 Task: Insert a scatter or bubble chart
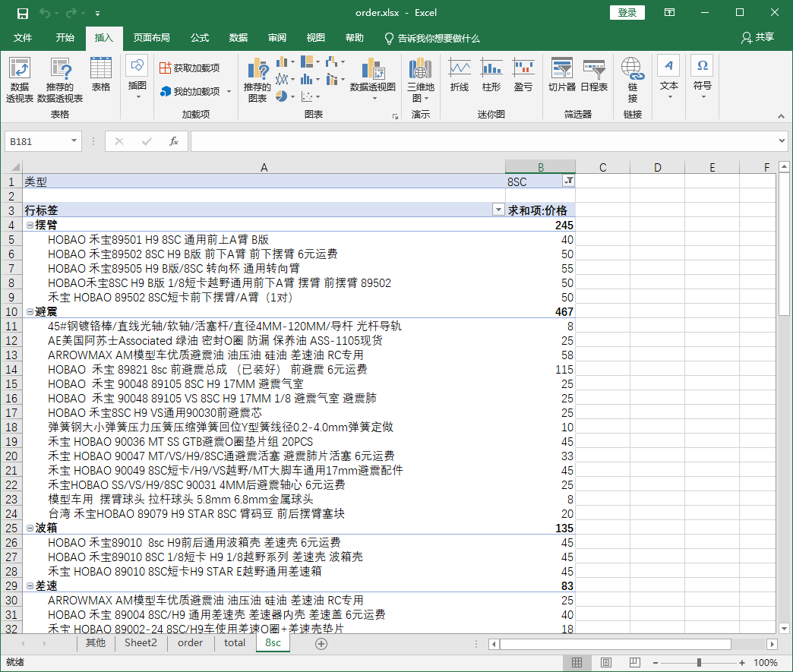[x=310, y=96]
